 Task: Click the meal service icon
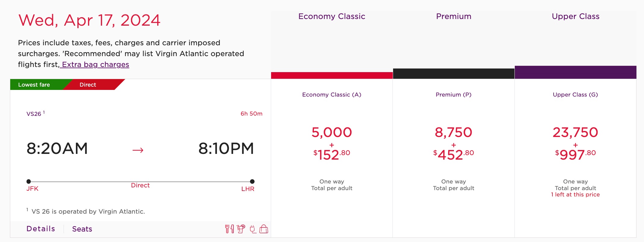[230, 229]
